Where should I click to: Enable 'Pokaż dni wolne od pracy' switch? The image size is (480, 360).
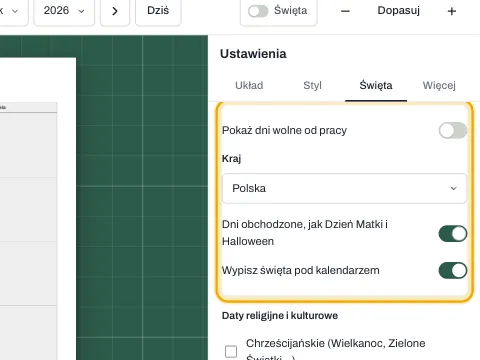point(453,130)
